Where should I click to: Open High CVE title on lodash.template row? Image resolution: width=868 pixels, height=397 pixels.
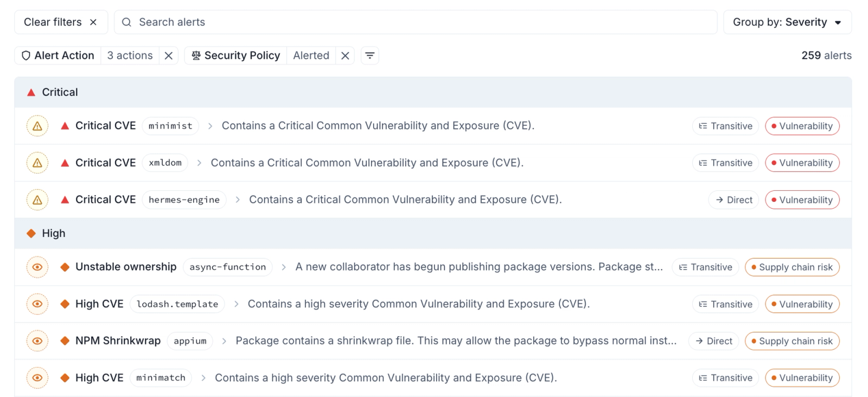(x=99, y=304)
